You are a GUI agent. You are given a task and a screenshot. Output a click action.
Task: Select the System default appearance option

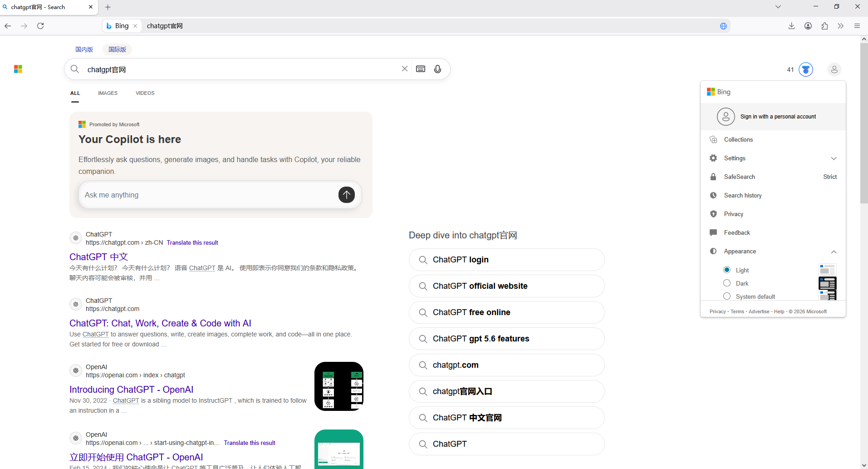pos(727,296)
